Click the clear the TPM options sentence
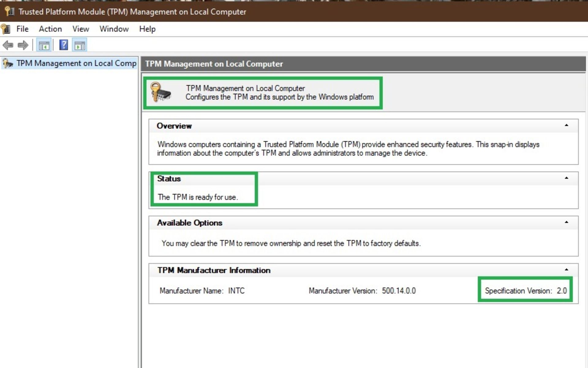The width and height of the screenshot is (588, 368). point(291,243)
